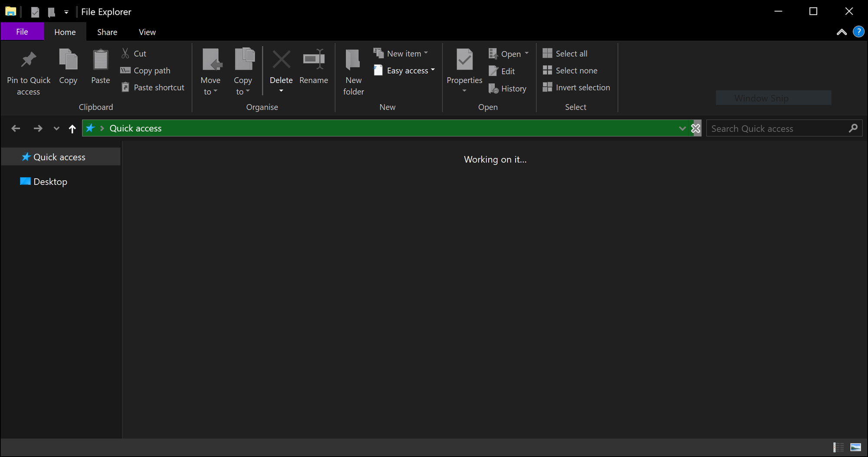The height and width of the screenshot is (457, 868).
Task: Click the Select all icon
Action: (547, 53)
